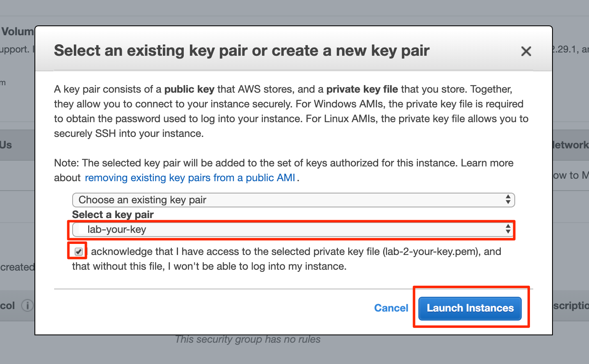The width and height of the screenshot is (589, 364).
Task: Expand the lab-your-key key pair selector
Action: tap(293, 229)
